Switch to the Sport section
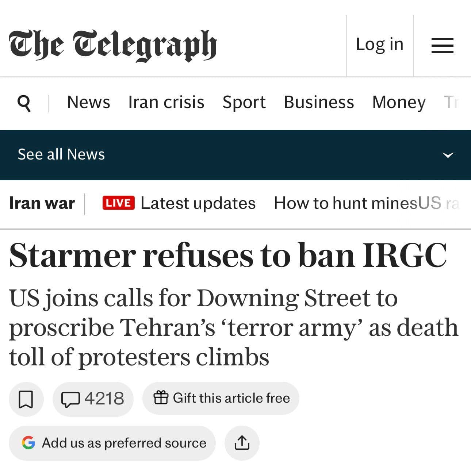 coord(244,102)
